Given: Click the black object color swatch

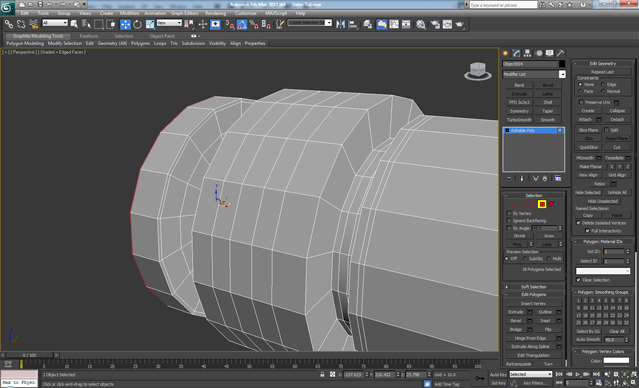Looking at the screenshot, I should click(562, 64).
